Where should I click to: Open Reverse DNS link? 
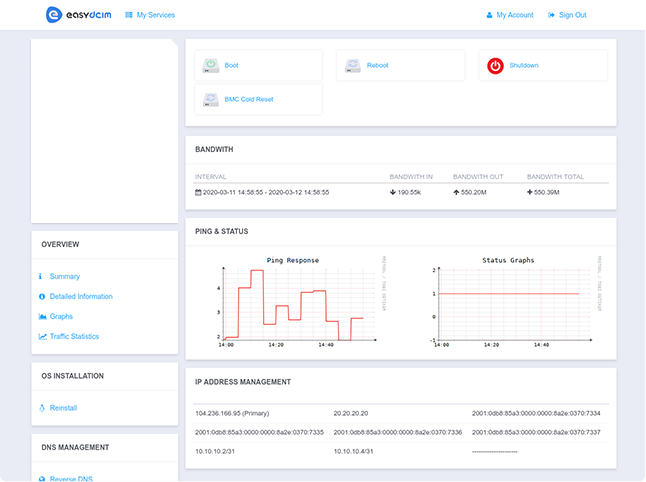(x=71, y=479)
